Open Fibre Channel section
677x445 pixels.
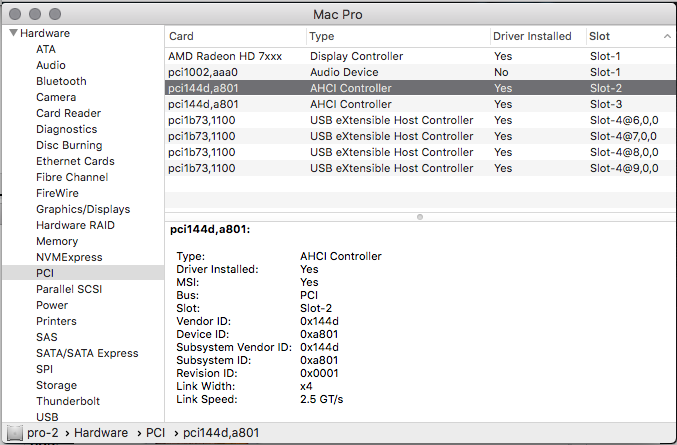coord(72,177)
